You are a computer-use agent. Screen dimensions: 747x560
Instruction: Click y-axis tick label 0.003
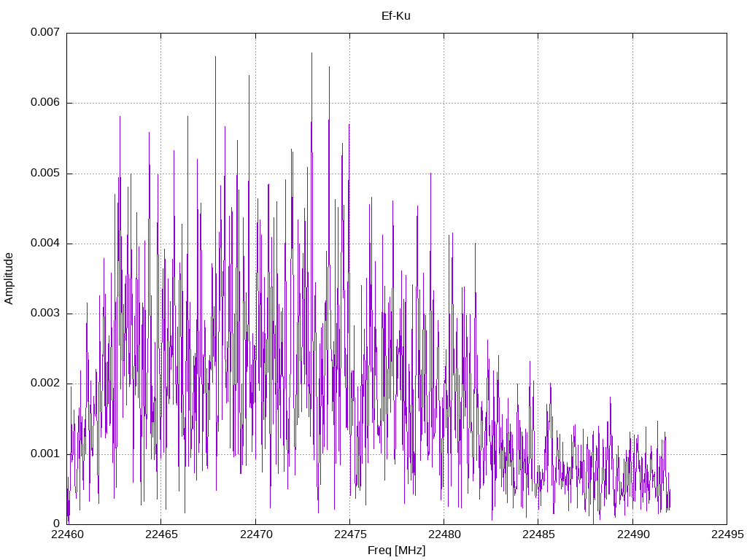tap(45, 313)
